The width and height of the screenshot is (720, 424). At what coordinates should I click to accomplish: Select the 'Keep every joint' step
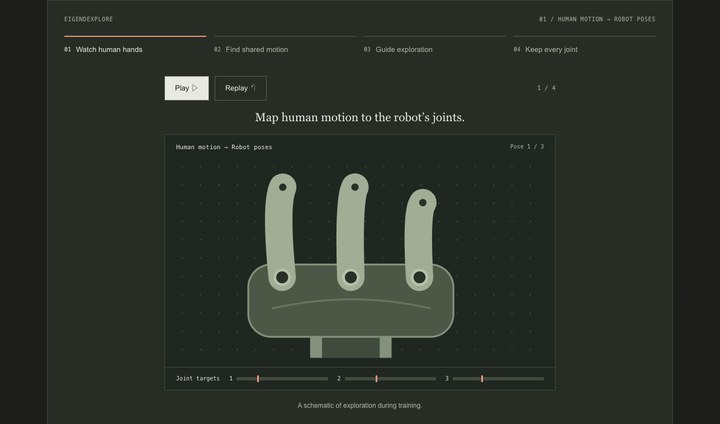[x=585, y=45]
